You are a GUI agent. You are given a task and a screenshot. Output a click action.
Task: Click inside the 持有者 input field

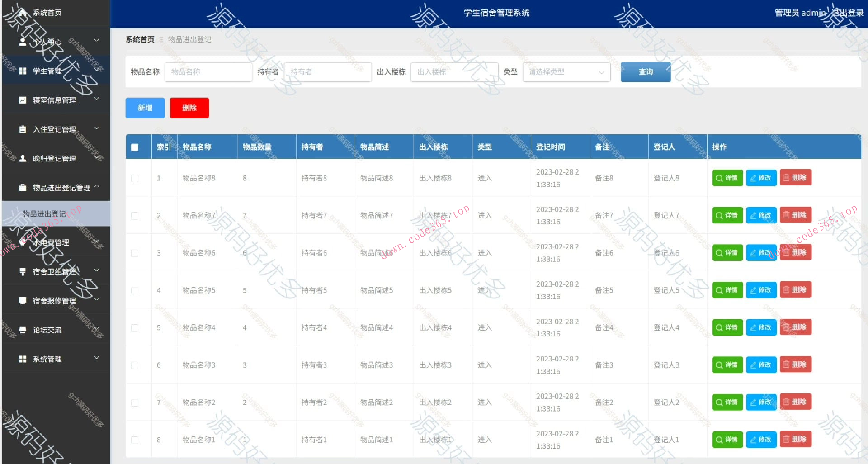pyautogui.click(x=328, y=72)
